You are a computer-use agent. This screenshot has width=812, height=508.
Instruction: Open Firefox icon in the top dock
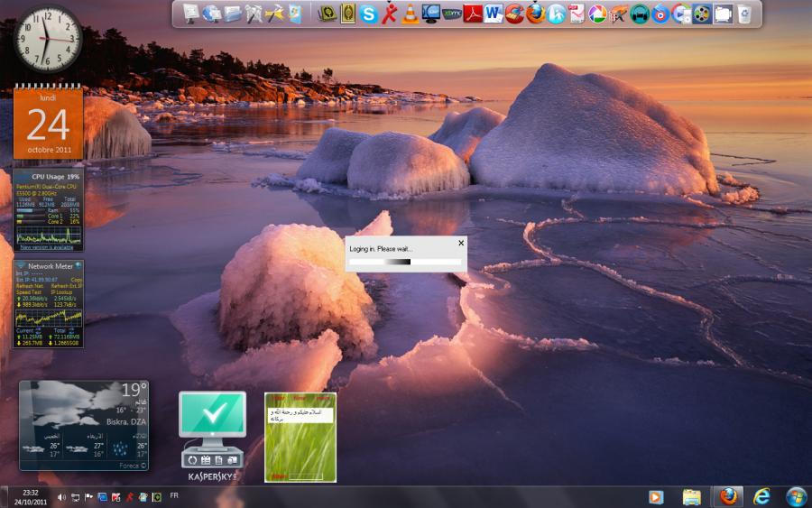[535, 14]
